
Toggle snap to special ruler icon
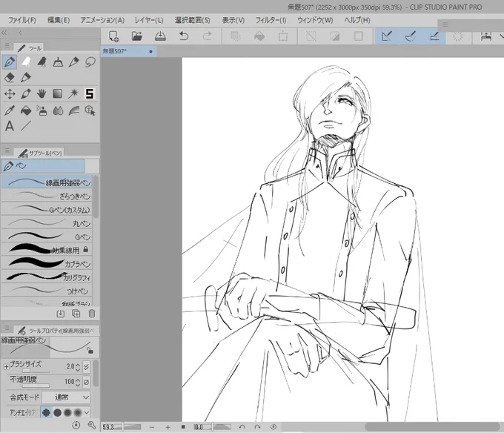click(411, 36)
